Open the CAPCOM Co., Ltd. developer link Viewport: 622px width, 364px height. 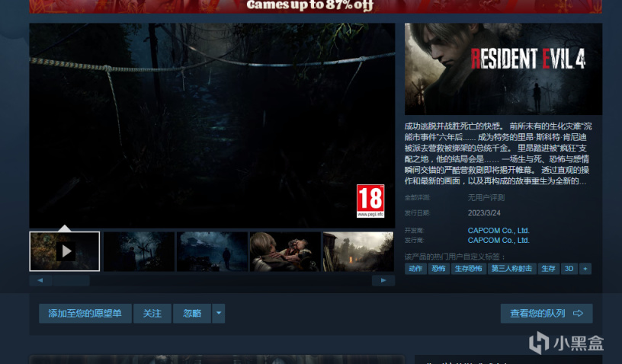pos(499,230)
